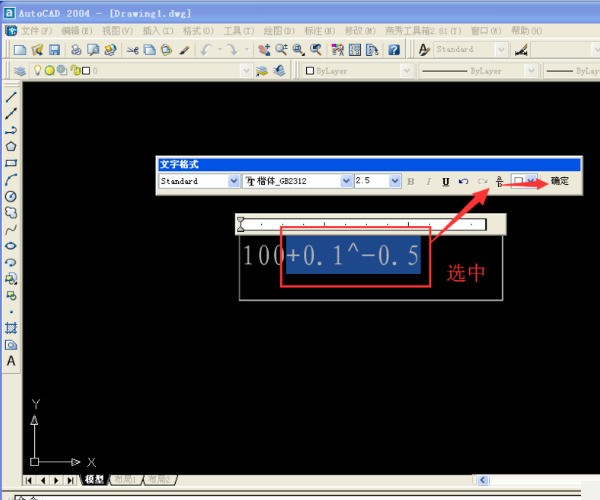Toggle Bold text formatting

[410, 181]
